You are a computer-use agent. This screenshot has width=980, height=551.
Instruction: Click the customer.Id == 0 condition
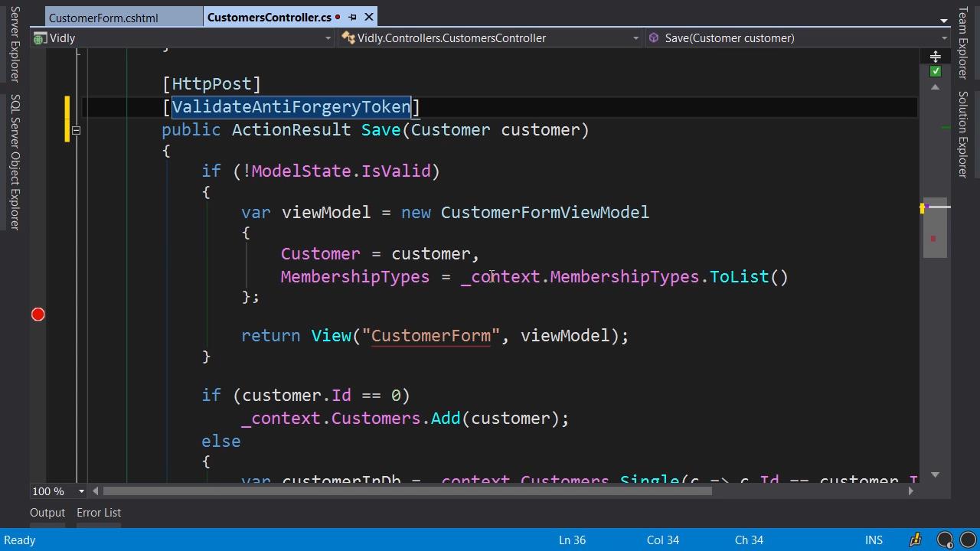[322, 396]
